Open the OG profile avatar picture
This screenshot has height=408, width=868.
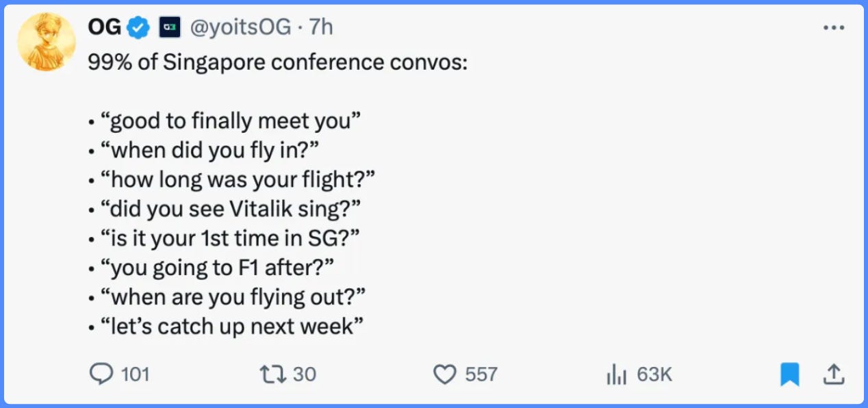tap(47, 42)
